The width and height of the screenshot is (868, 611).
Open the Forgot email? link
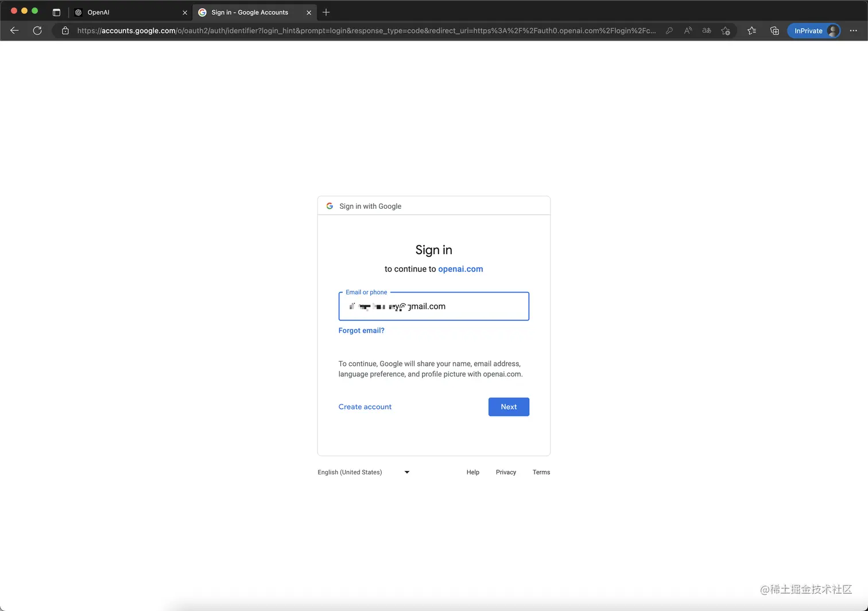coord(362,330)
